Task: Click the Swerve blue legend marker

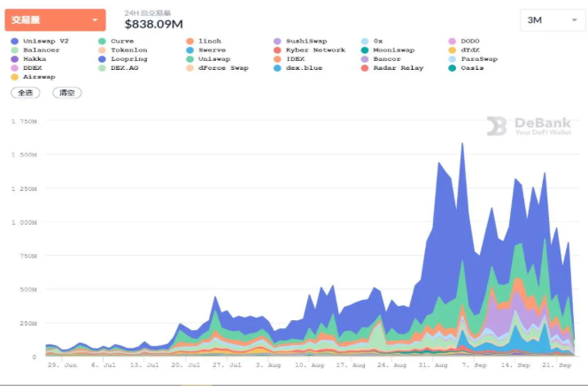Action: pos(190,50)
